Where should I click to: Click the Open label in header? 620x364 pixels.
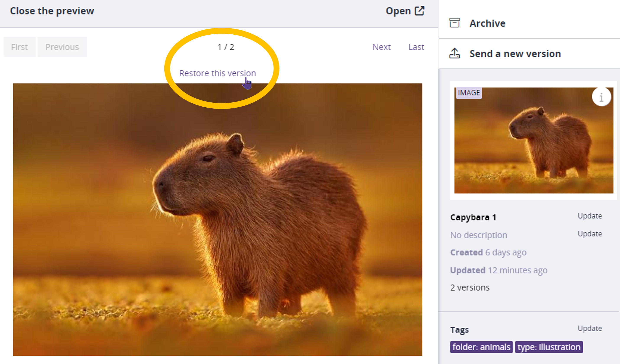398,11
